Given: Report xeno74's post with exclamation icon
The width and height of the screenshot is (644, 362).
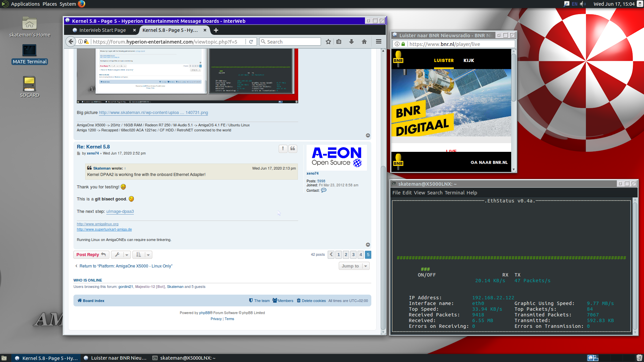Looking at the screenshot, I should [x=283, y=149].
